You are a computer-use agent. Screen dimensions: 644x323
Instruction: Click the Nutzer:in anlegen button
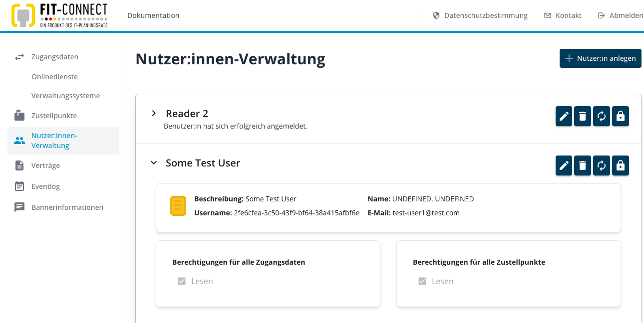601,58
